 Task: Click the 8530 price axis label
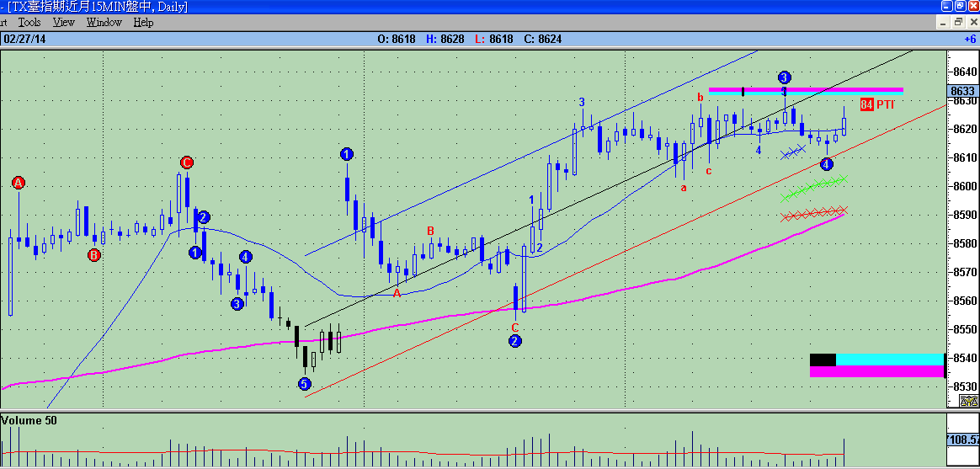coord(964,386)
